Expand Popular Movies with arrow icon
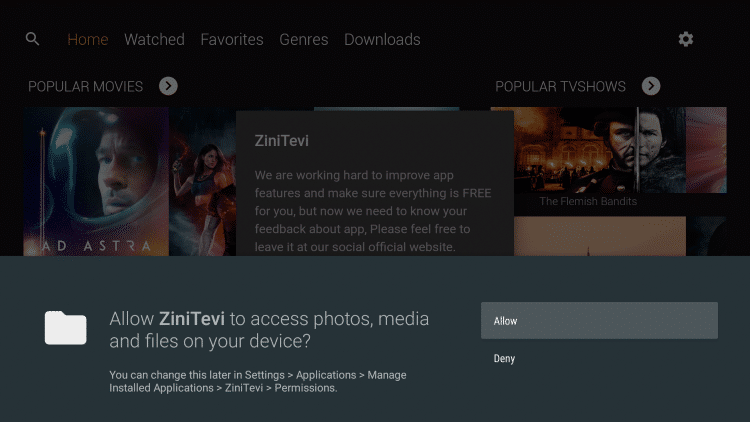This screenshot has height=422, width=750. point(168,86)
